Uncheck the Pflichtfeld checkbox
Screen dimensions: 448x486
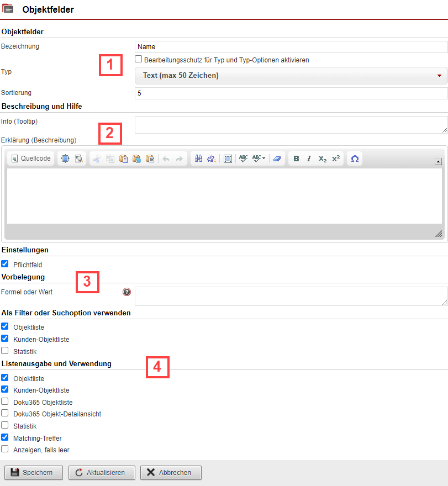[x=5, y=265]
